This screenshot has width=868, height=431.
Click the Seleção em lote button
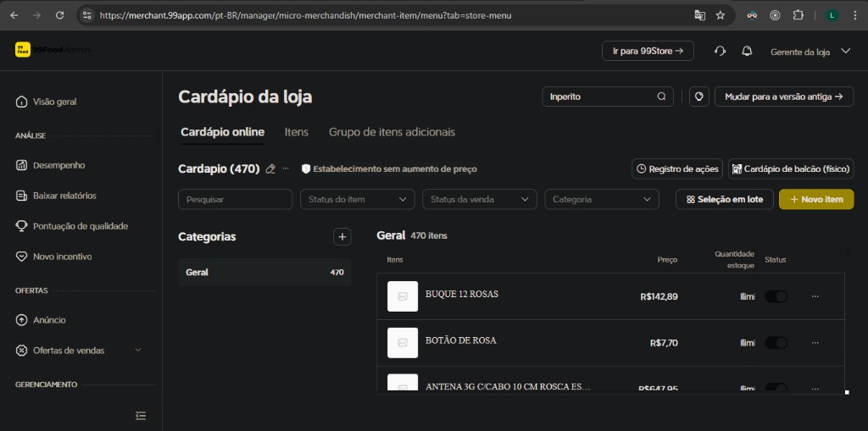coord(725,199)
